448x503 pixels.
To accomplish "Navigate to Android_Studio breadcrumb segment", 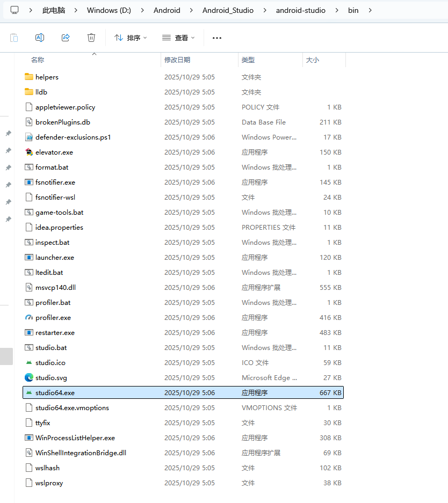I will point(228,10).
